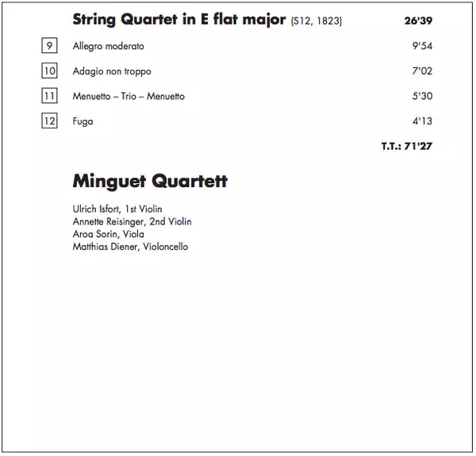
Task: Click Matthias Diener, Violoncello line
Action: (x=130, y=247)
